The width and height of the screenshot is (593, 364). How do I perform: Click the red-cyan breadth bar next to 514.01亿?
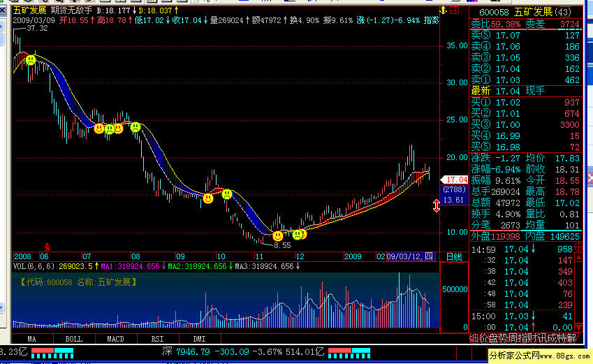coord(349,354)
